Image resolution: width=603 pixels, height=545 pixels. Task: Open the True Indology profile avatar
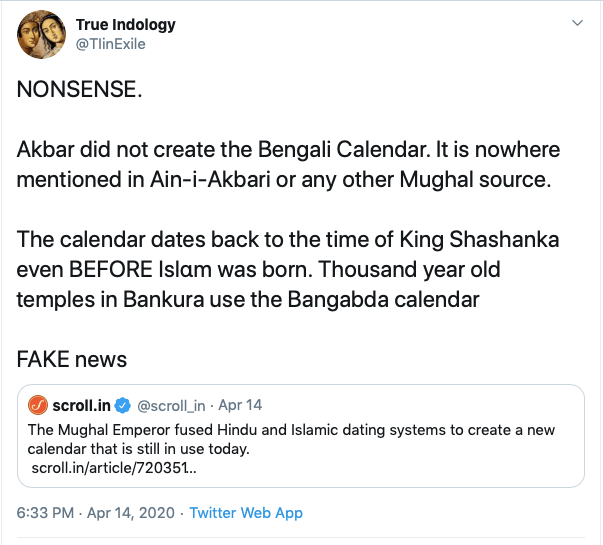pos(42,37)
